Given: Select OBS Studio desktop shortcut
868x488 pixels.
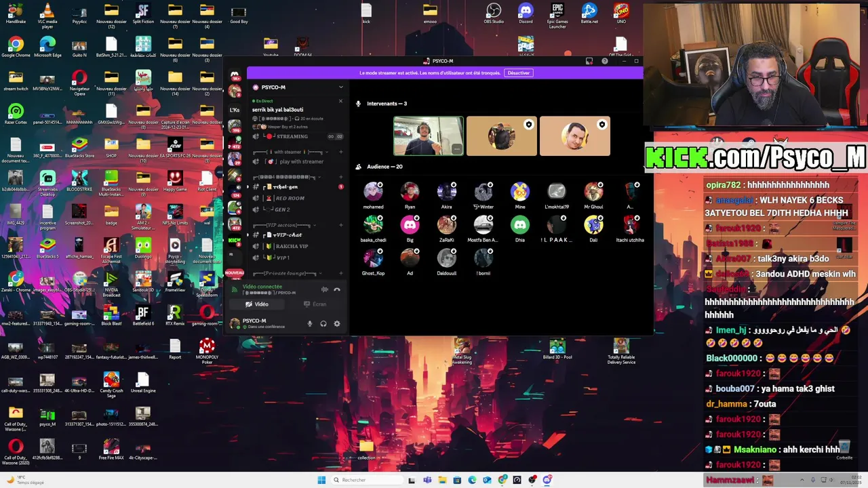Looking at the screenshot, I should click(x=494, y=14).
